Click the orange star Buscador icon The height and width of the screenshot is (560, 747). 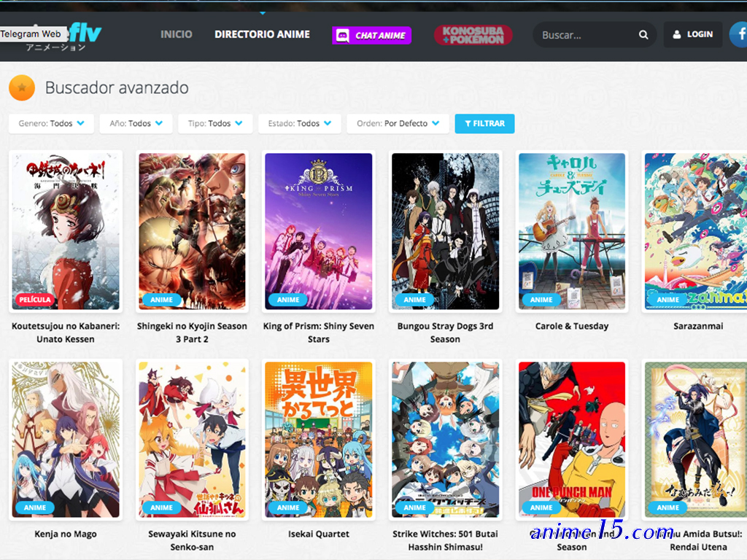(22, 87)
